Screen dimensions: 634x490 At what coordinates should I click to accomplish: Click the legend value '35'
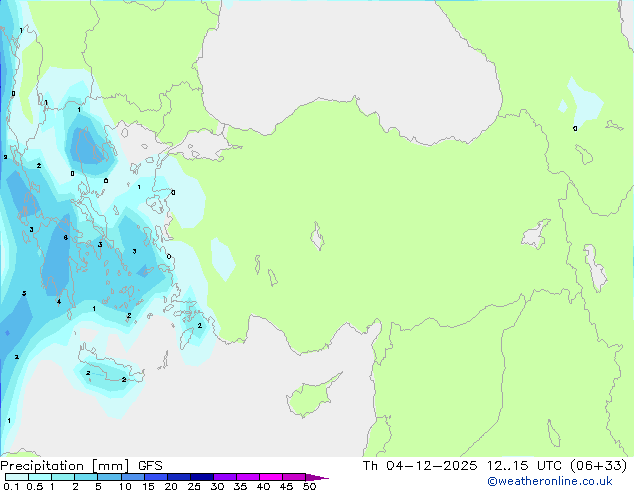click(x=240, y=486)
